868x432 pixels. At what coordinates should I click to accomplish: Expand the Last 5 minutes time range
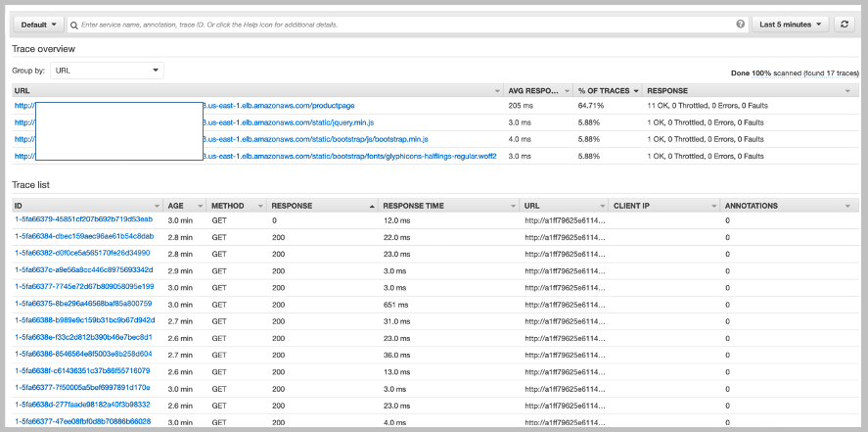pyautogui.click(x=790, y=24)
